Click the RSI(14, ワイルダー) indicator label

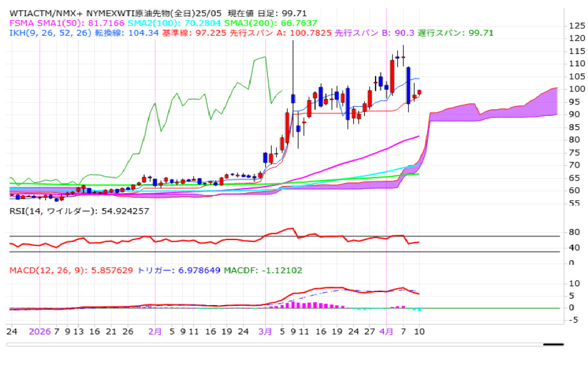[x=79, y=210]
